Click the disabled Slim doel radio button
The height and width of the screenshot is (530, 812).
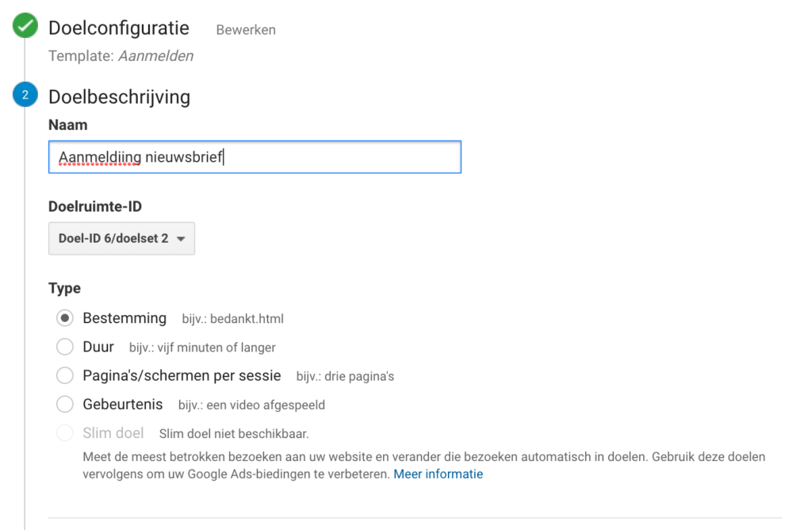coord(65,433)
